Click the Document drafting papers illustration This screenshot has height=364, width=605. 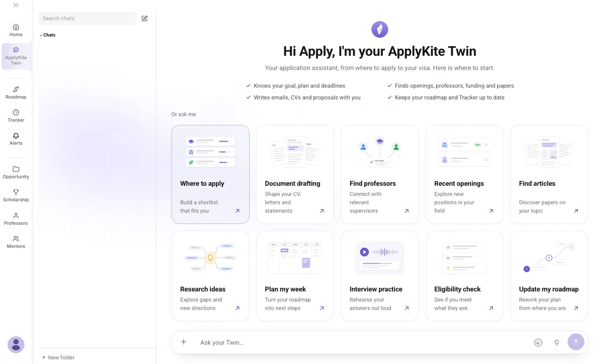point(295,152)
